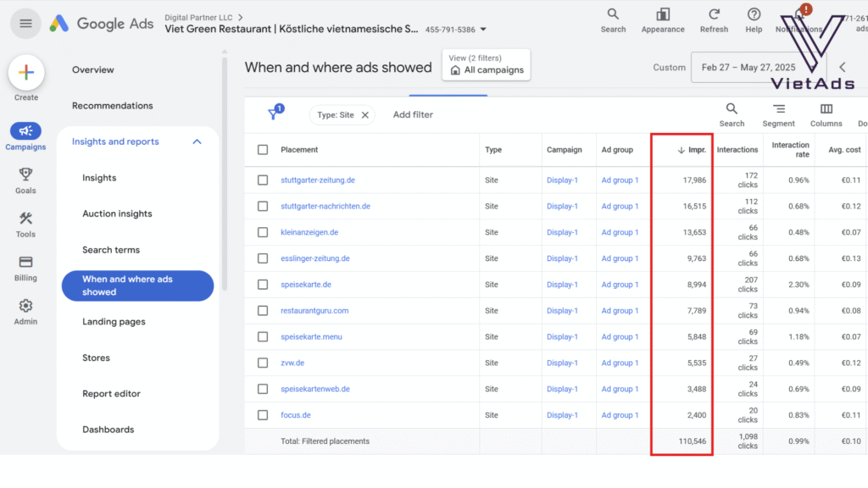Collapse the Insights and reports section
The height and width of the screenshot is (488, 868).
197,141
